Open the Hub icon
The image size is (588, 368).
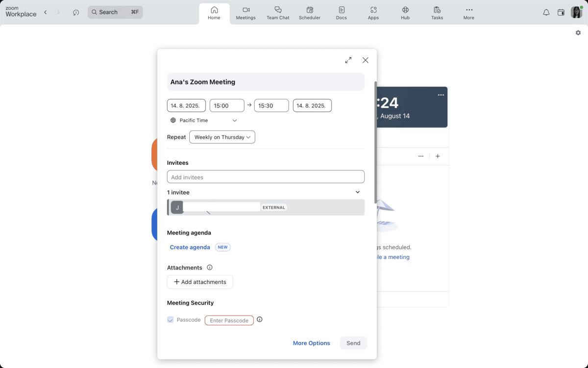pos(405,12)
